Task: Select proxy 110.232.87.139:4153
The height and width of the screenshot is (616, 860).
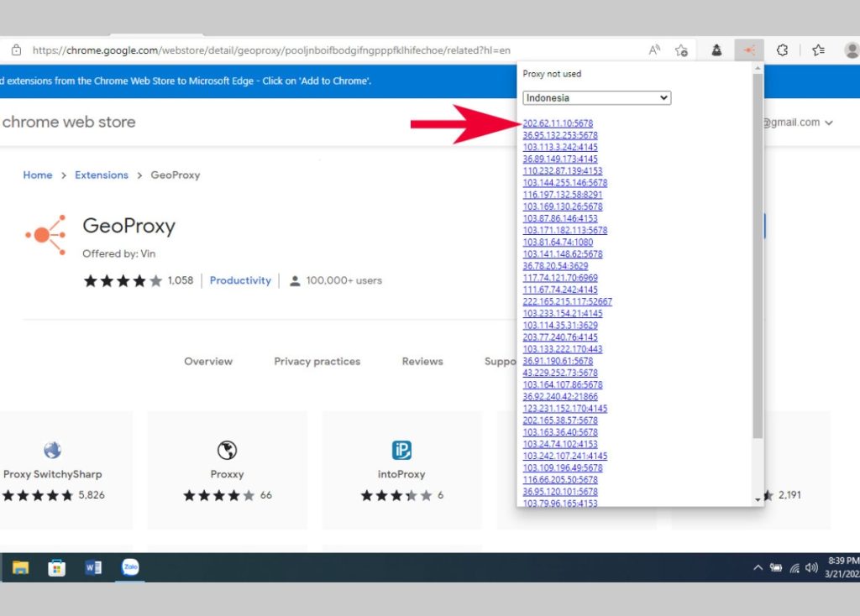Action: (563, 171)
